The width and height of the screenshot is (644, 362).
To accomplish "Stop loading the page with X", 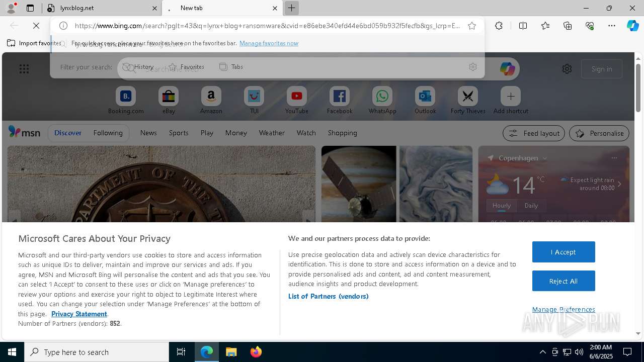I will click(36, 26).
